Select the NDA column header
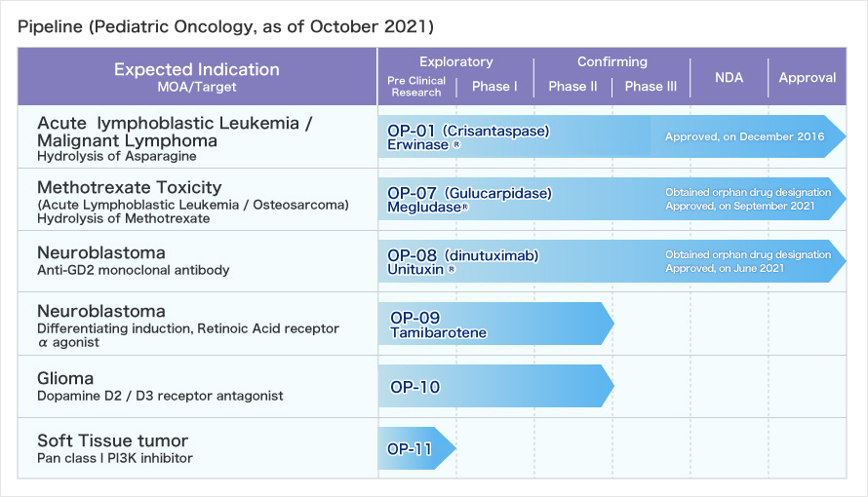The height and width of the screenshot is (497, 868). pos(729,78)
